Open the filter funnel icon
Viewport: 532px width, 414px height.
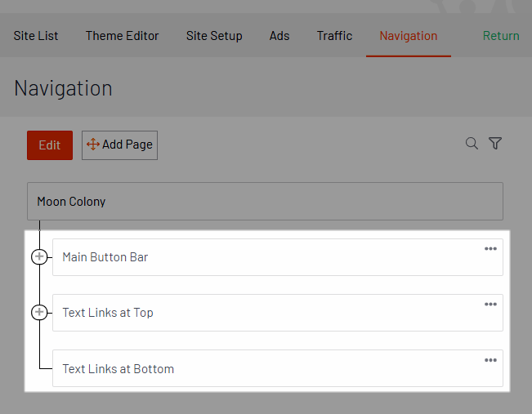coord(495,143)
